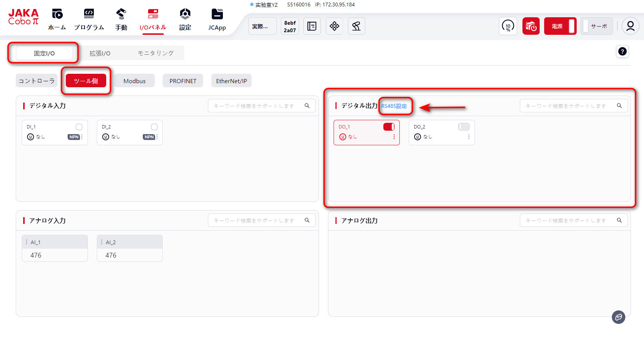Open the RS485設定 link
The image size is (644, 343).
[394, 106]
